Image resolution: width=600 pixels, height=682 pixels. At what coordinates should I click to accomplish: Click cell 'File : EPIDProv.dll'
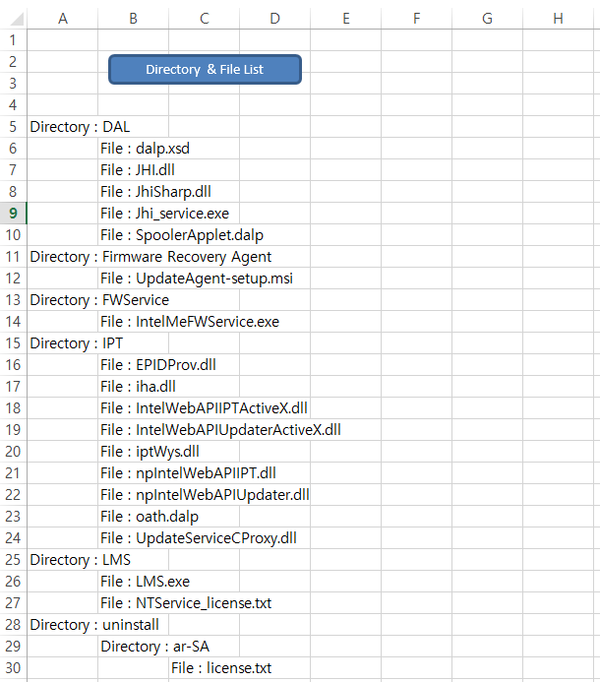coord(158,365)
